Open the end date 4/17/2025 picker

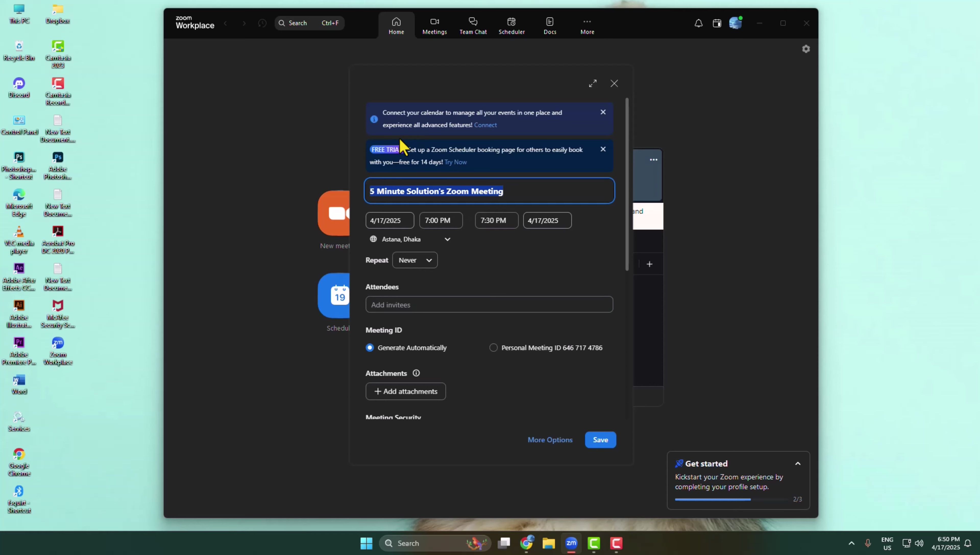pyautogui.click(x=547, y=220)
